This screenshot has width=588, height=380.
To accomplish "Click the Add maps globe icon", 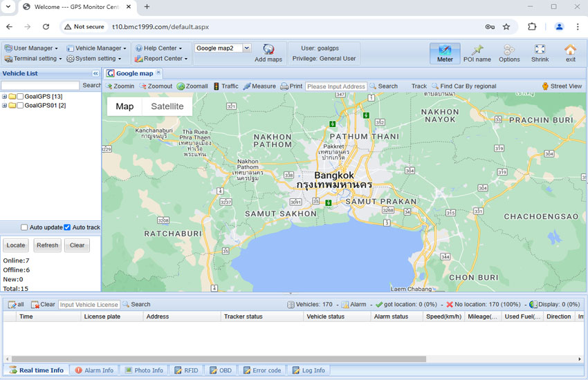I will (x=268, y=50).
